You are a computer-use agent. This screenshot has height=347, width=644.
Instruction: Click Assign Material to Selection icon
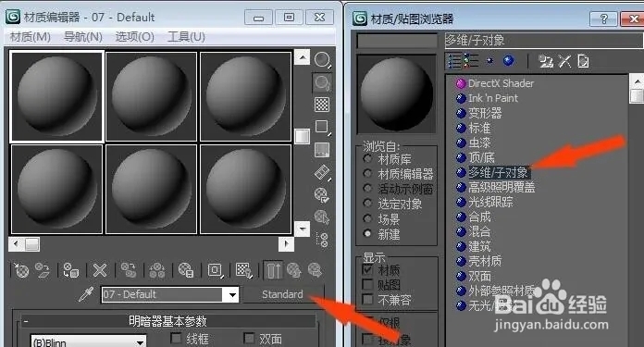coord(70,270)
